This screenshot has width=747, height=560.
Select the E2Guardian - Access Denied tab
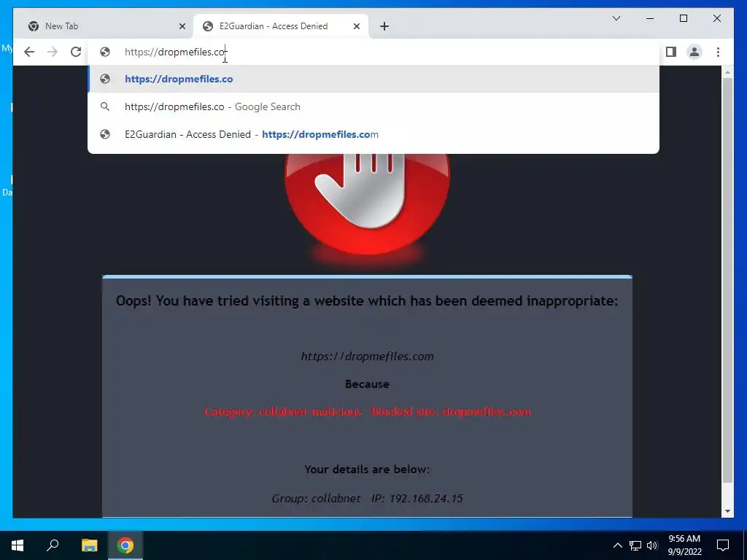click(x=281, y=26)
